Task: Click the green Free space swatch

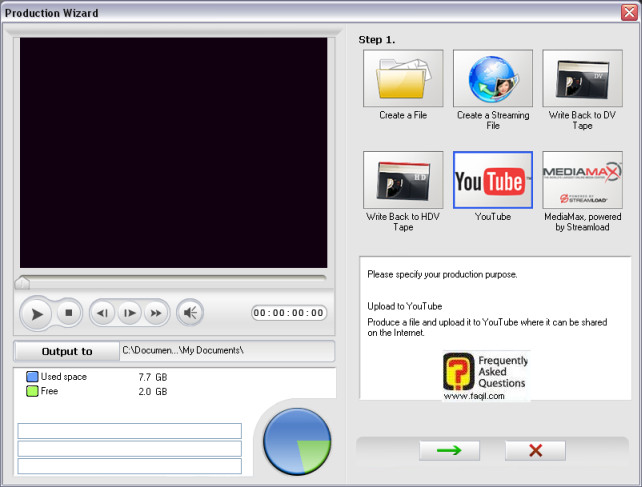Action: click(32, 391)
